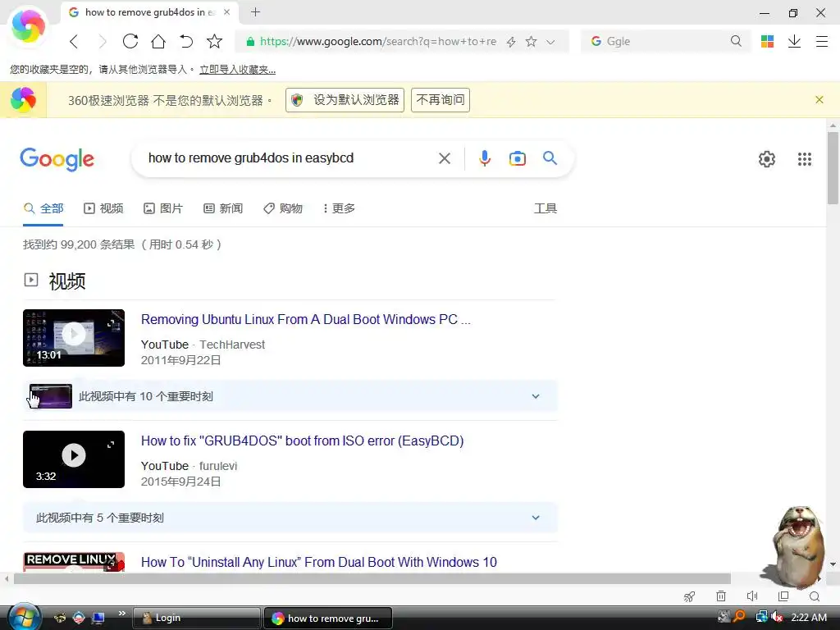Click the address bar URL

[x=377, y=41]
